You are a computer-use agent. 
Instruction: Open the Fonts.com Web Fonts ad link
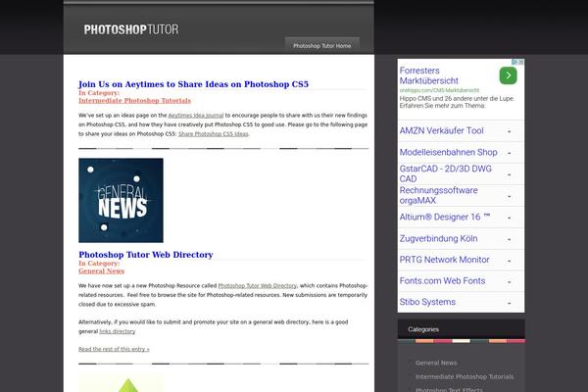[442, 281]
